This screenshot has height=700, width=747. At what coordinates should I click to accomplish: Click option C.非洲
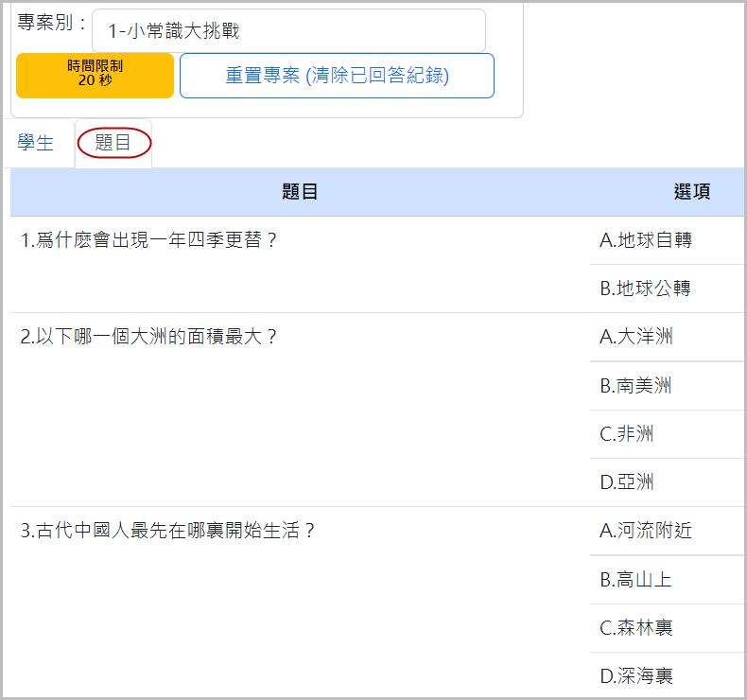pyautogui.click(x=627, y=434)
